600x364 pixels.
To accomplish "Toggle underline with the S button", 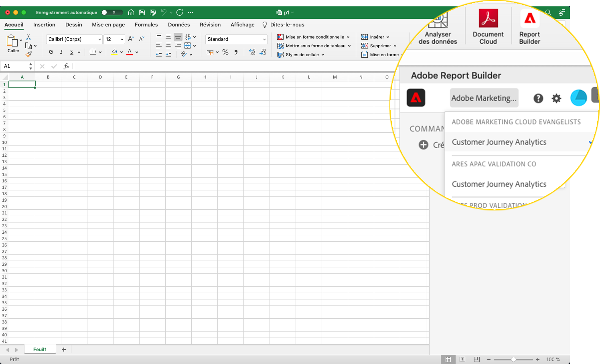I will (71, 52).
